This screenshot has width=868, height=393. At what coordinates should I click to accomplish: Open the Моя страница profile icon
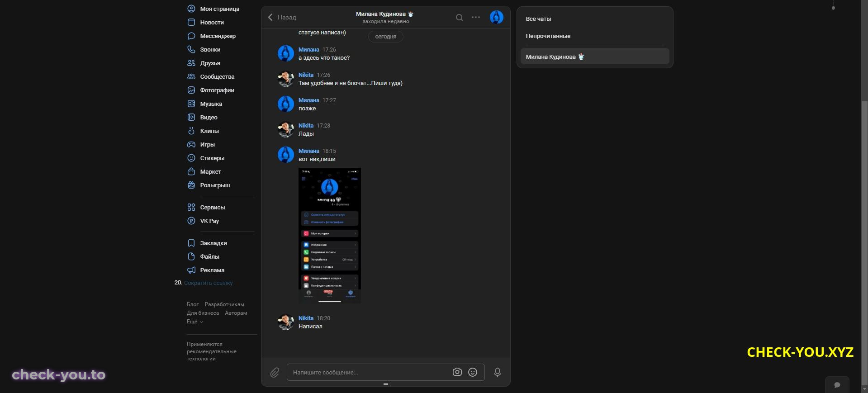(x=191, y=9)
